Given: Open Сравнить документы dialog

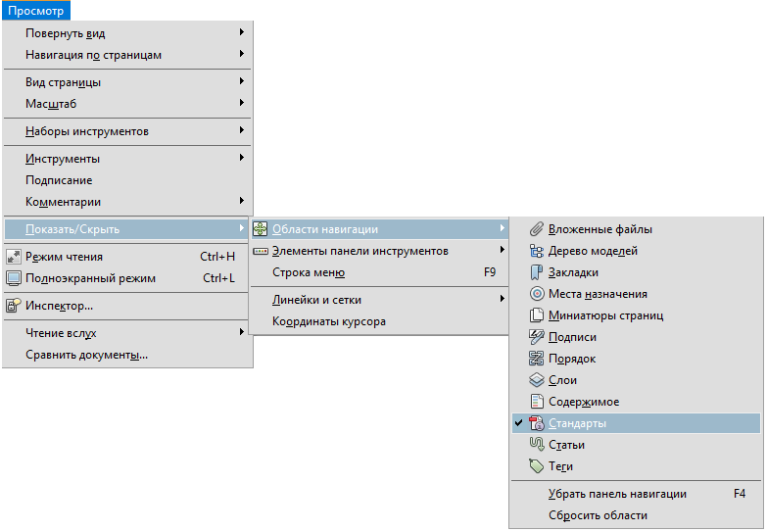Looking at the screenshot, I should [86, 355].
